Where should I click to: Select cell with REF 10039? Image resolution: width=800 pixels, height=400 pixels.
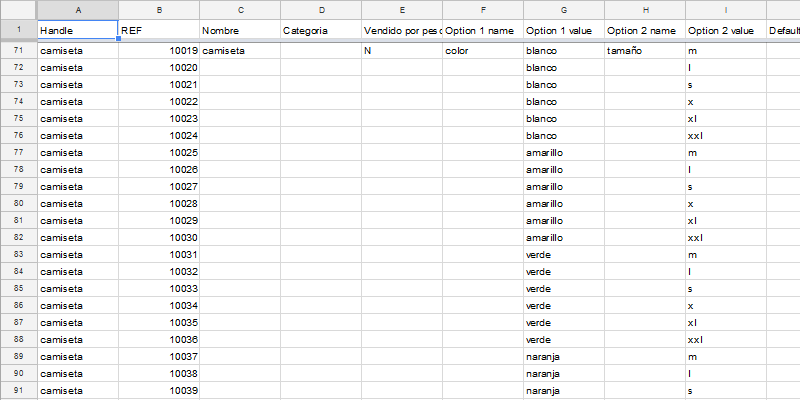[159, 390]
